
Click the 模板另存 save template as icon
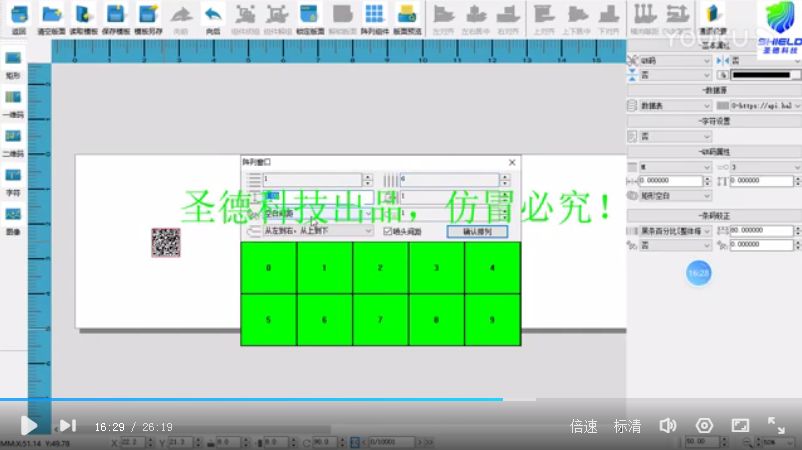pos(148,14)
